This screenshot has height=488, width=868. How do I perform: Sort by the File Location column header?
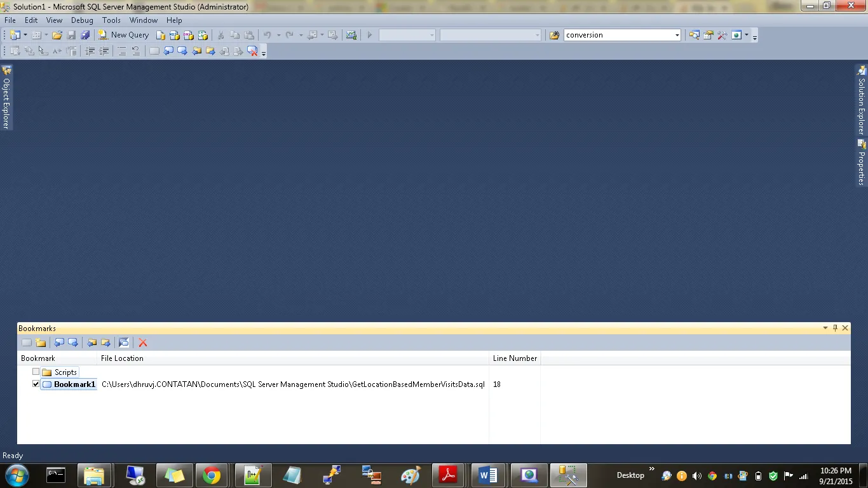(x=294, y=358)
